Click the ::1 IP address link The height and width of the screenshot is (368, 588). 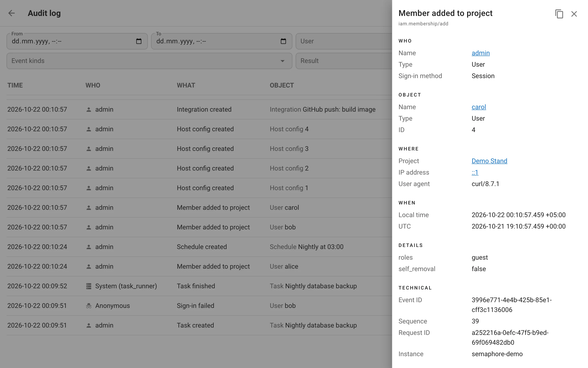[x=475, y=172]
